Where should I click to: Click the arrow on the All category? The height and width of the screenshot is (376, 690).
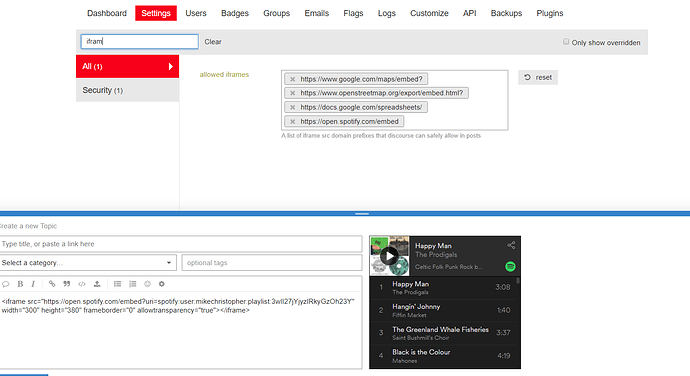171,66
